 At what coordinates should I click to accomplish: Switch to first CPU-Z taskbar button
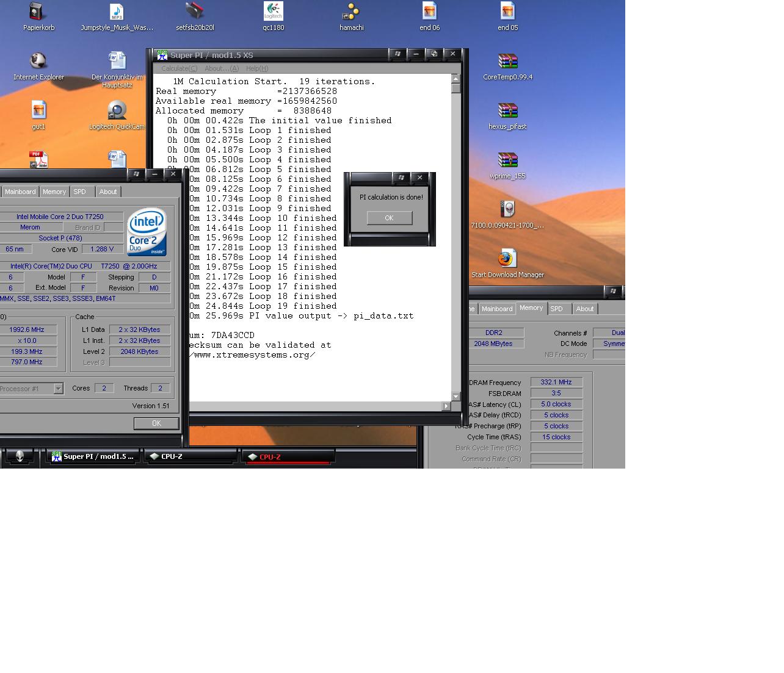191,456
